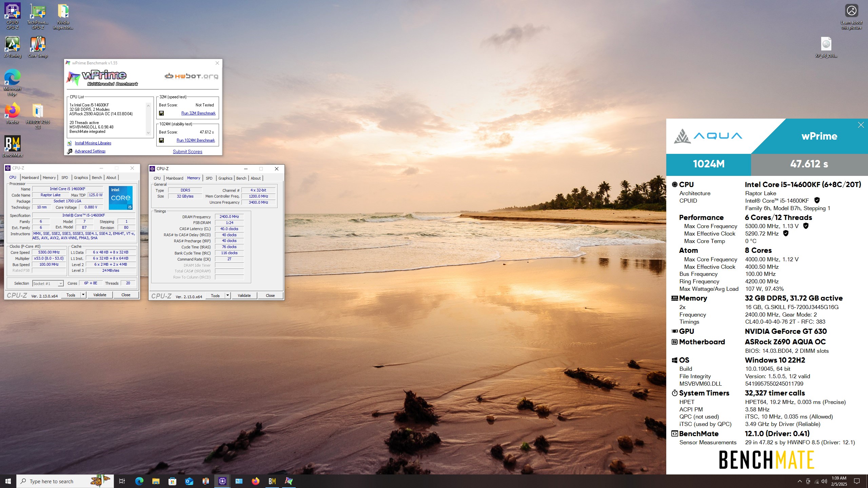Screen dimensions: 868x488
Task: Open the TechPowerUp GPU-Z desktop shortcut
Action: 38,16
